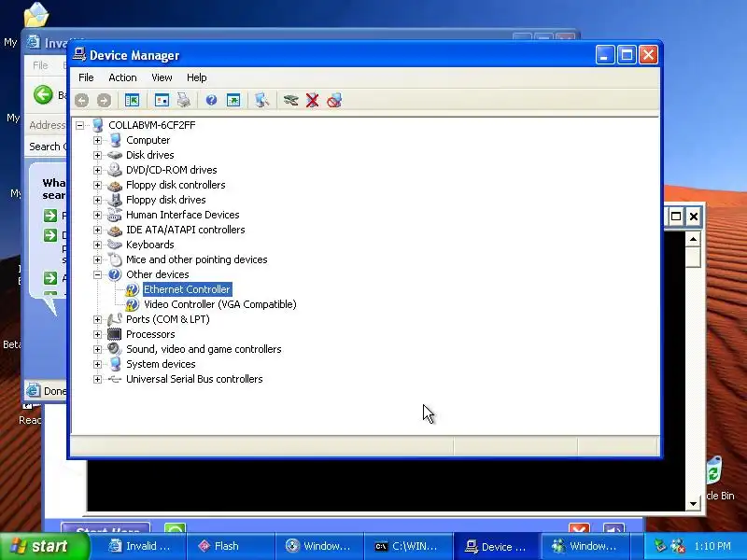
Task: Switch to the C:\WIN... command prompt taskbar button
Action: pyautogui.click(x=407, y=546)
